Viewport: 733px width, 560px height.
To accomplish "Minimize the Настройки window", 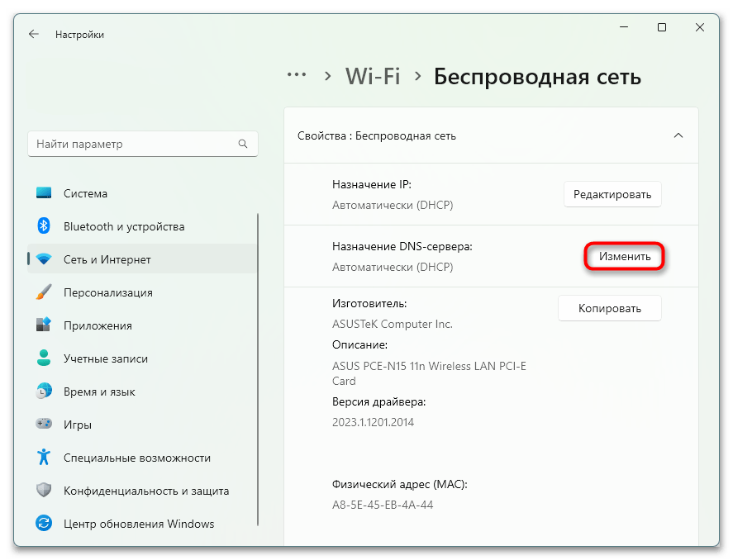I will pos(624,27).
